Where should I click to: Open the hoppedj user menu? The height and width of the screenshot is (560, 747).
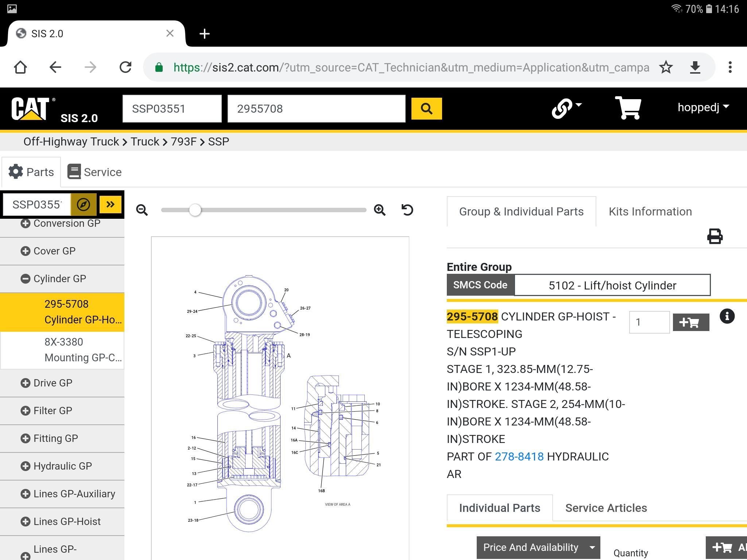703,107
